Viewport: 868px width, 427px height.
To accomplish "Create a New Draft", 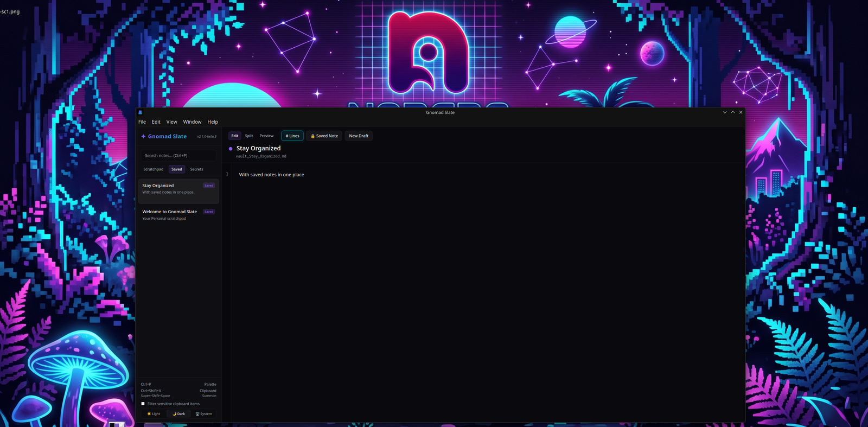I will pyautogui.click(x=359, y=136).
